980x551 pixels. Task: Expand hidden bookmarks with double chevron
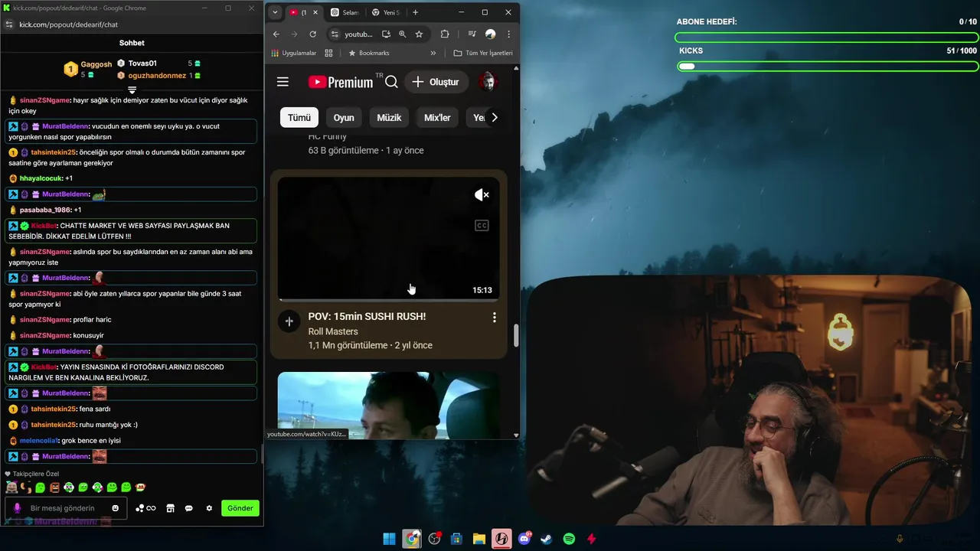(433, 53)
